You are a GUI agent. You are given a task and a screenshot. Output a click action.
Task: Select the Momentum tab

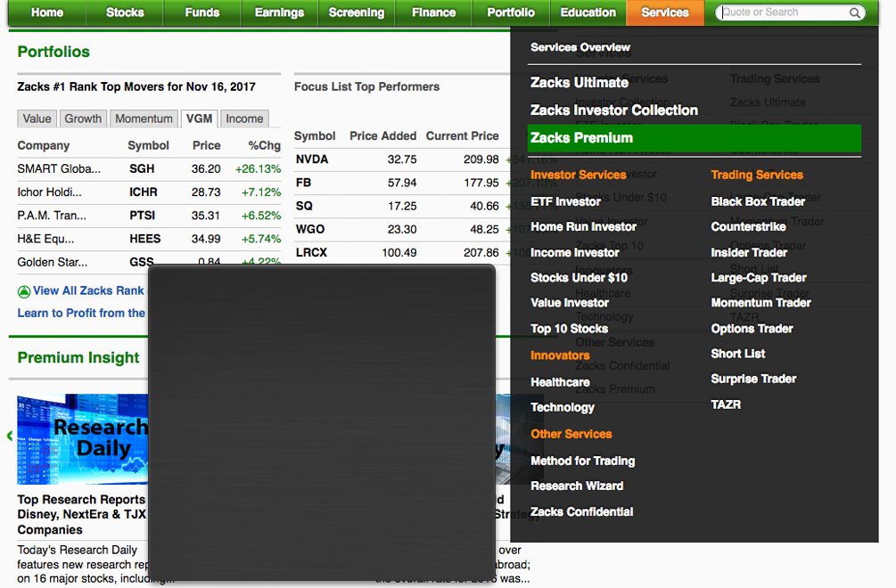click(x=144, y=118)
